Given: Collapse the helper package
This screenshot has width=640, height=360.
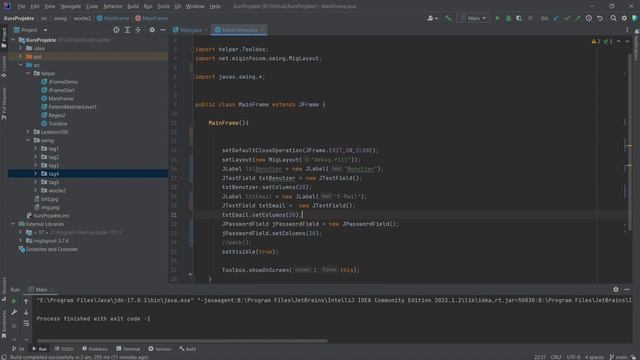Looking at the screenshot, I should (x=28, y=73).
